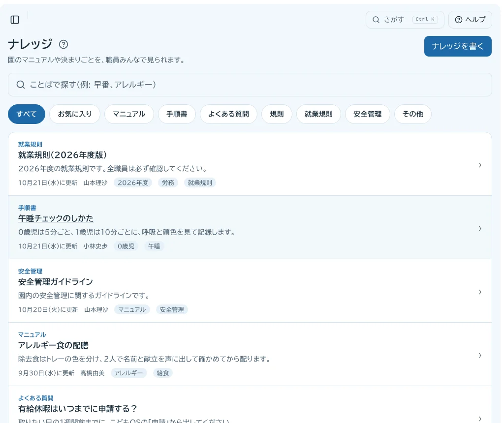Click the 0歳児 tag chip
504x423 pixels.
126,246
